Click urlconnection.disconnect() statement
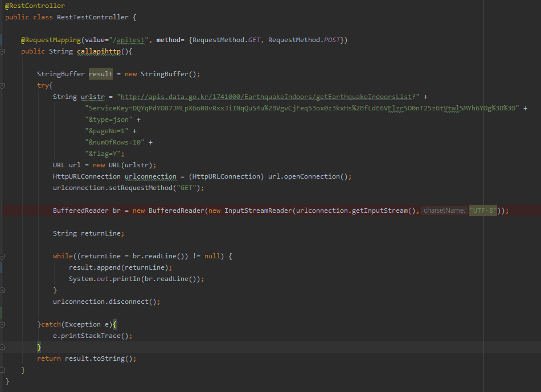The height and width of the screenshot is (392, 541). (106, 302)
